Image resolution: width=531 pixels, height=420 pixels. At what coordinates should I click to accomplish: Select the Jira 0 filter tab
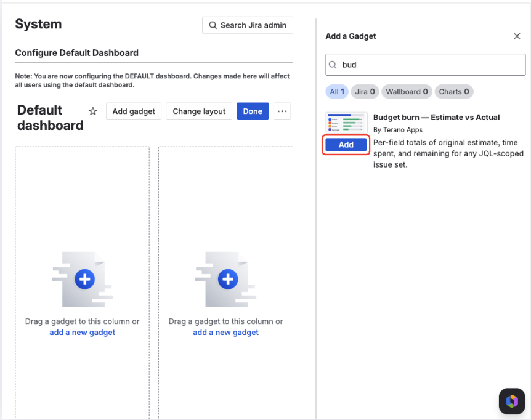pos(365,92)
